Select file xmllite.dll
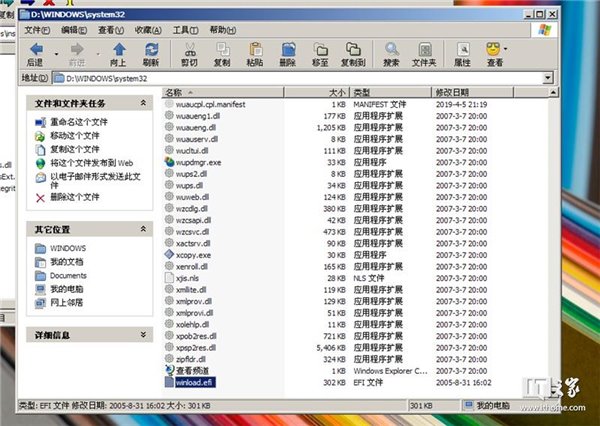Image resolution: width=600 pixels, height=426 pixels. click(x=191, y=289)
